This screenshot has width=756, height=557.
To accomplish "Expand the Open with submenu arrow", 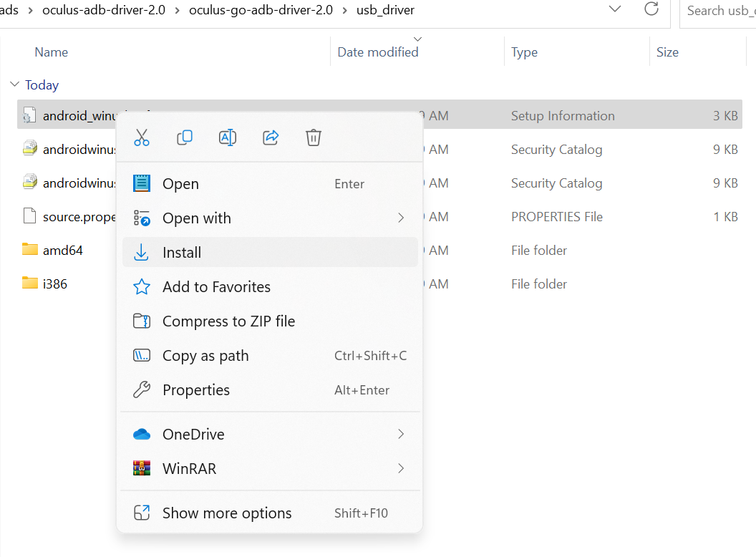I will (401, 218).
